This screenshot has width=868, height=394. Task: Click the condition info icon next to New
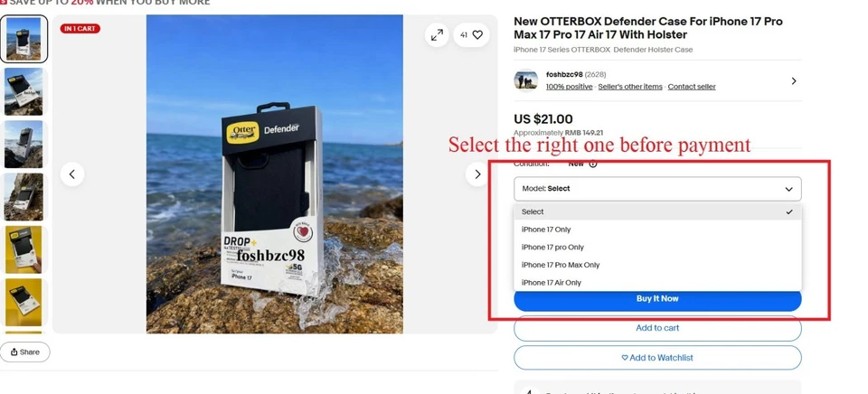point(593,164)
